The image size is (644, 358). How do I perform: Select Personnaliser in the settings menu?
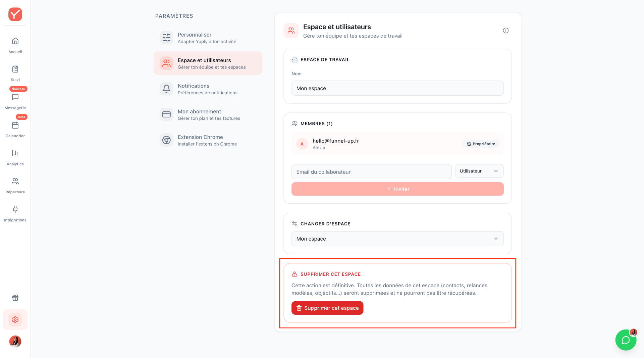208,38
